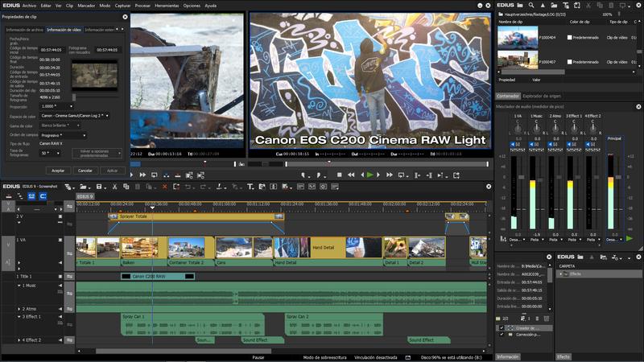Viewport: 644px width, 362px height.
Task: Click the undo arrow in timeline toolbar
Action: coord(188,187)
